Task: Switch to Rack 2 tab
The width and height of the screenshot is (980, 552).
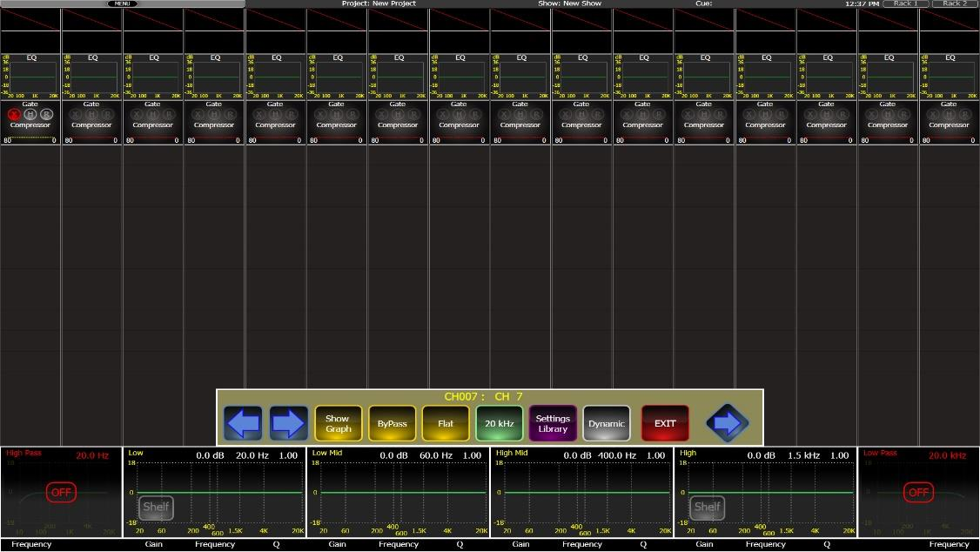Action: tap(955, 3)
